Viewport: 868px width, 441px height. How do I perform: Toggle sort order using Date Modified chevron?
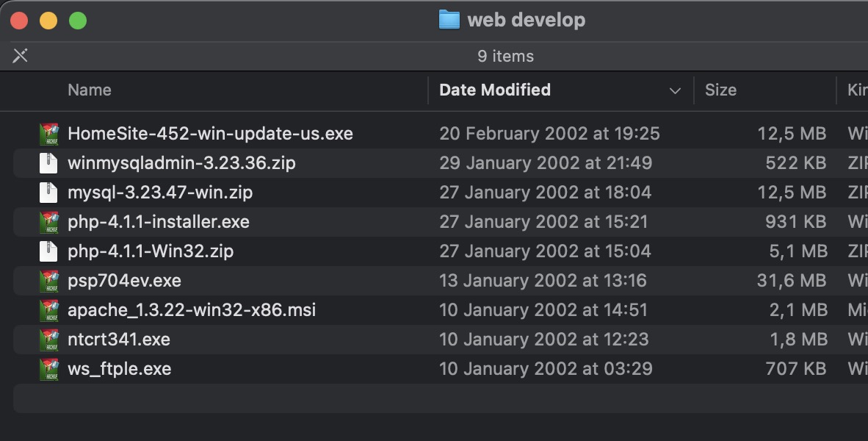point(675,90)
